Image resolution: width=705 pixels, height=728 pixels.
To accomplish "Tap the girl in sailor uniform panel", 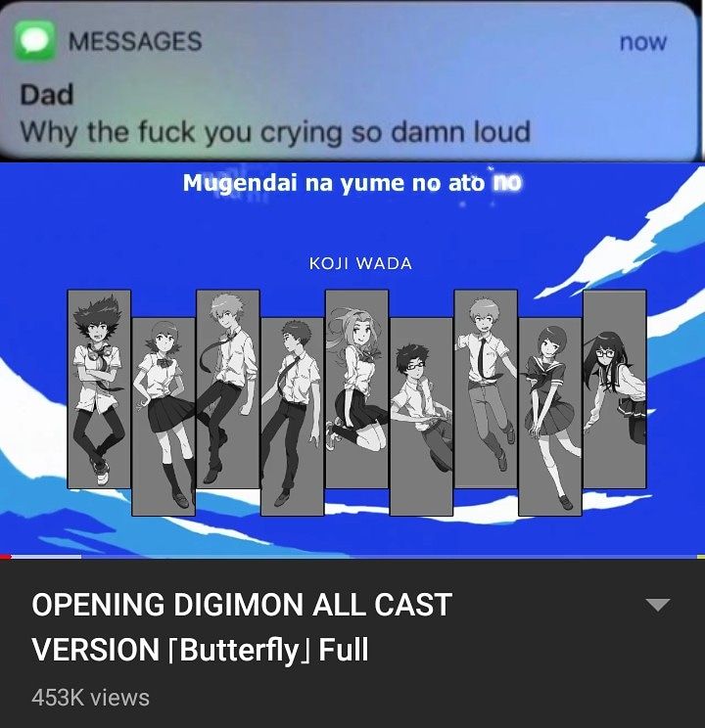I will click(x=549, y=417).
